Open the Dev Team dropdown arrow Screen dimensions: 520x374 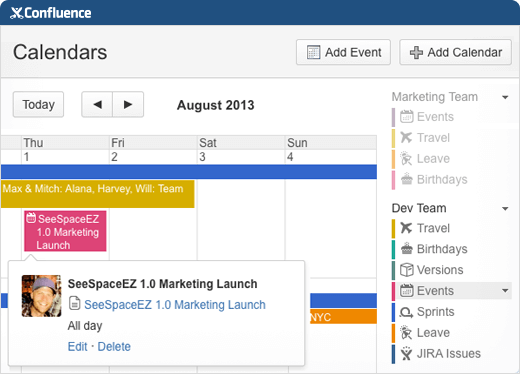(505, 209)
